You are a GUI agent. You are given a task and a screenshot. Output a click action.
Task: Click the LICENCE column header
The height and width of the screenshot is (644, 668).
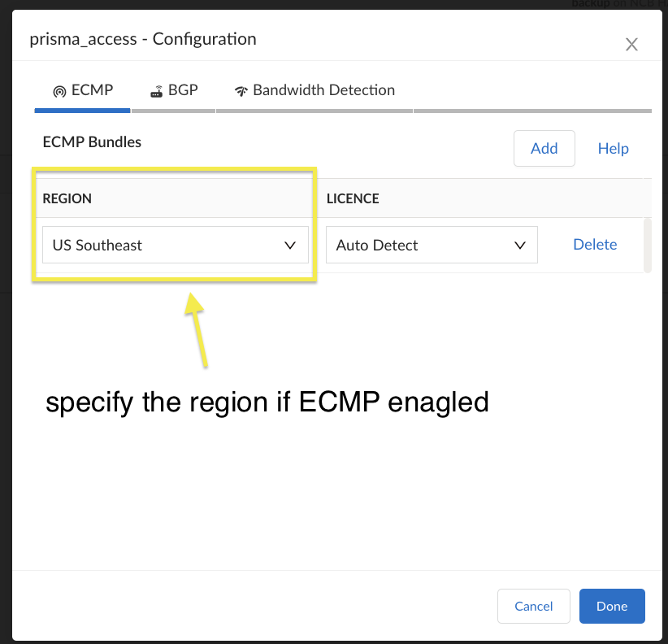coord(353,198)
